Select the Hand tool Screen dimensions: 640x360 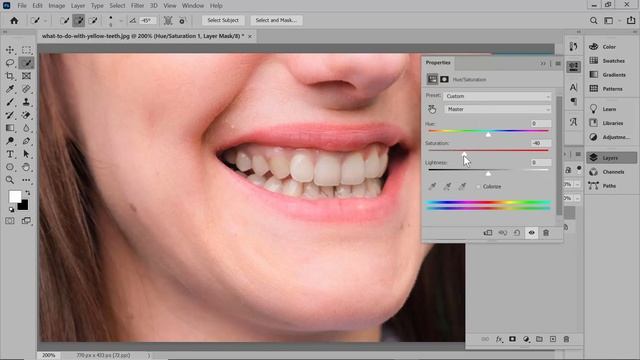point(26,167)
